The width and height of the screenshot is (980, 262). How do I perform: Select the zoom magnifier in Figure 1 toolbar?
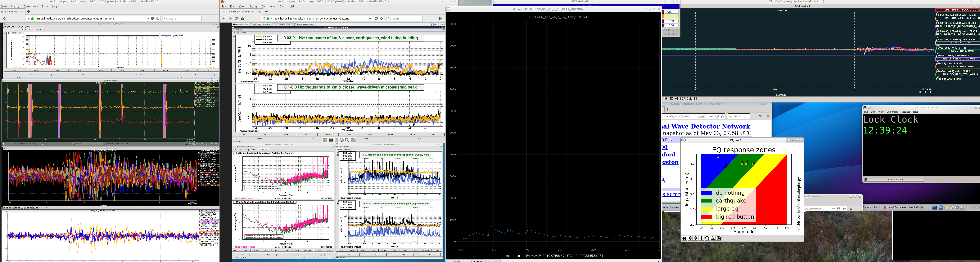(707, 238)
